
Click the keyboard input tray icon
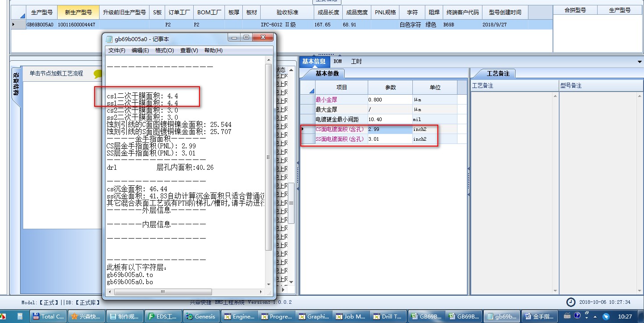pyautogui.click(x=567, y=316)
